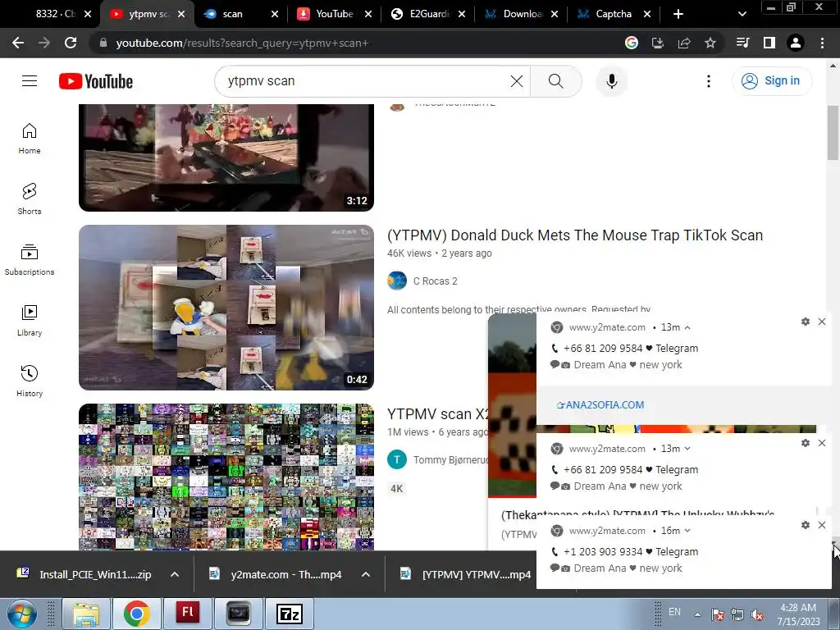Click the install/download icon in address bar

click(x=658, y=43)
